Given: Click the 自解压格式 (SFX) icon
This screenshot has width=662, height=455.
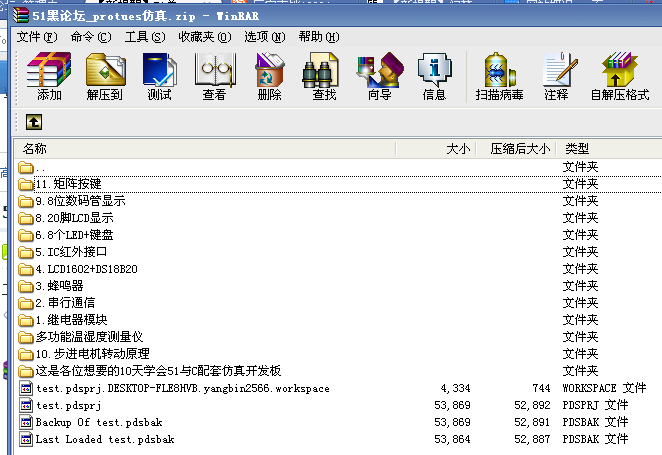Looking at the screenshot, I should point(619,76).
